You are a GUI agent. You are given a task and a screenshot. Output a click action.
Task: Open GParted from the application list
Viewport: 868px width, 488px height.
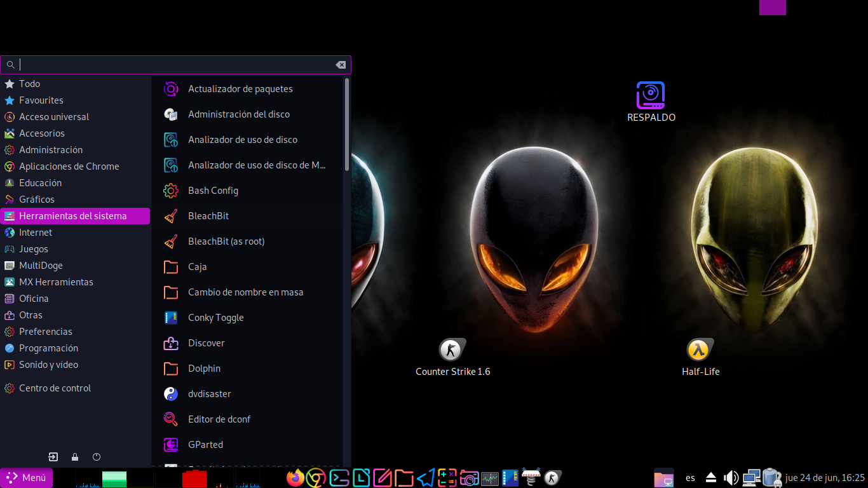point(205,445)
